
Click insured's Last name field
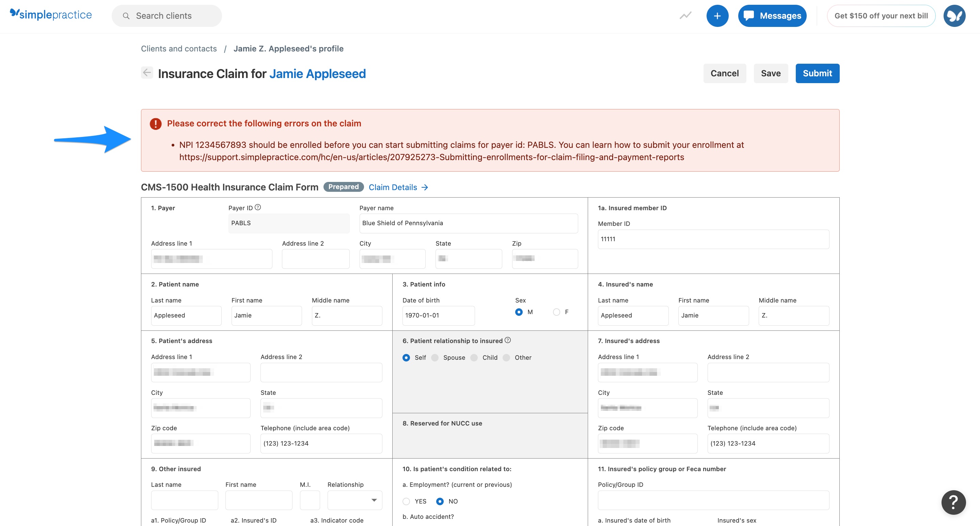pos(633,315)
